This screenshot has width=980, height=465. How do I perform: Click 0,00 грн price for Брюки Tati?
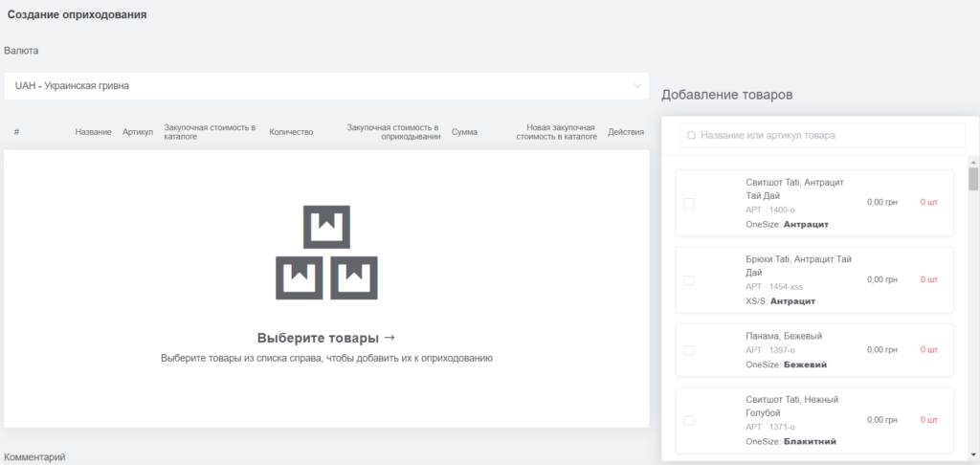tap(881, 279)
